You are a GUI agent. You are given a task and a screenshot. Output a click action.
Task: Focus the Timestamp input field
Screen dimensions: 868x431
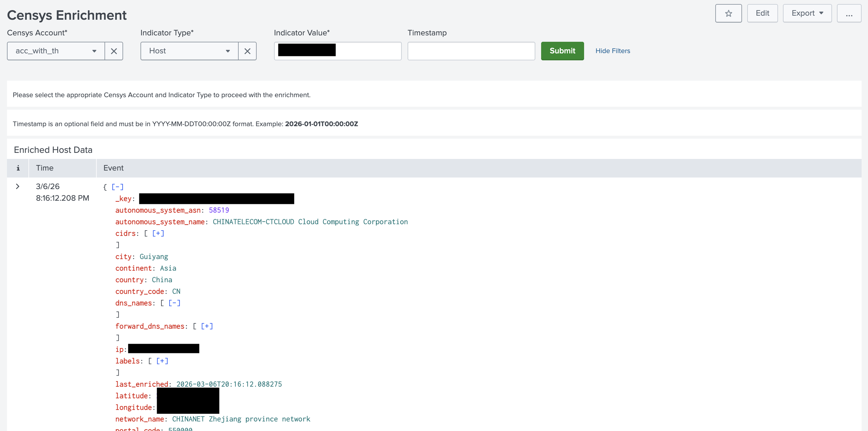[471, 51]
